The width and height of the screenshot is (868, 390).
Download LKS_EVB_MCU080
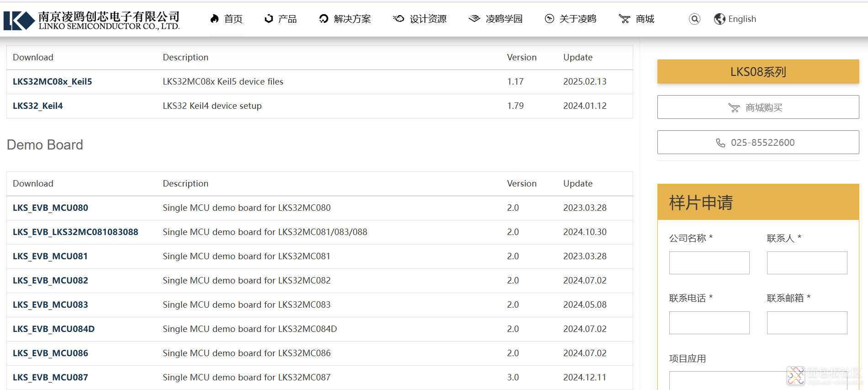coord(50,208)
